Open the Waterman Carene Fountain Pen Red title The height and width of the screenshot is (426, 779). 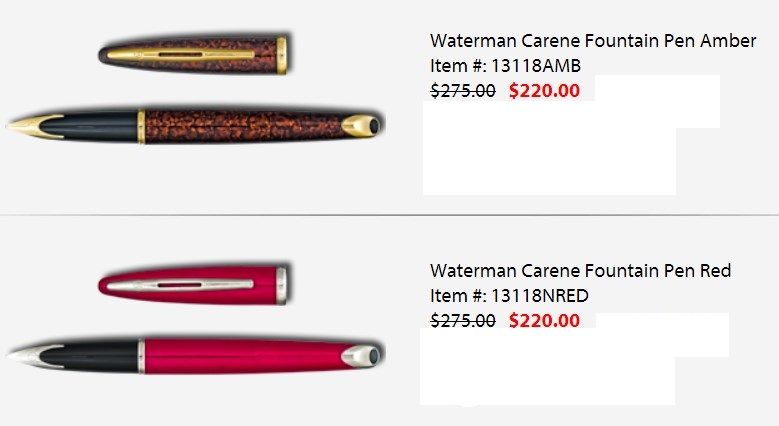tap(580, 271)
